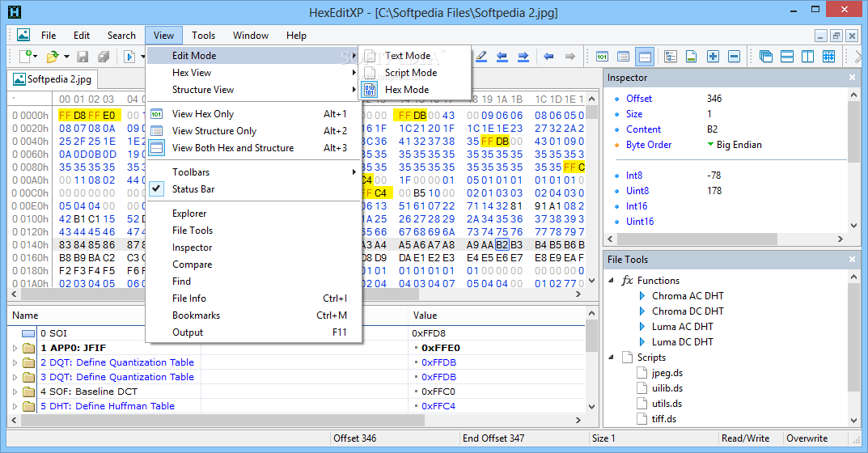
Task: Close the Inspector panel
Action: [852, 78]
